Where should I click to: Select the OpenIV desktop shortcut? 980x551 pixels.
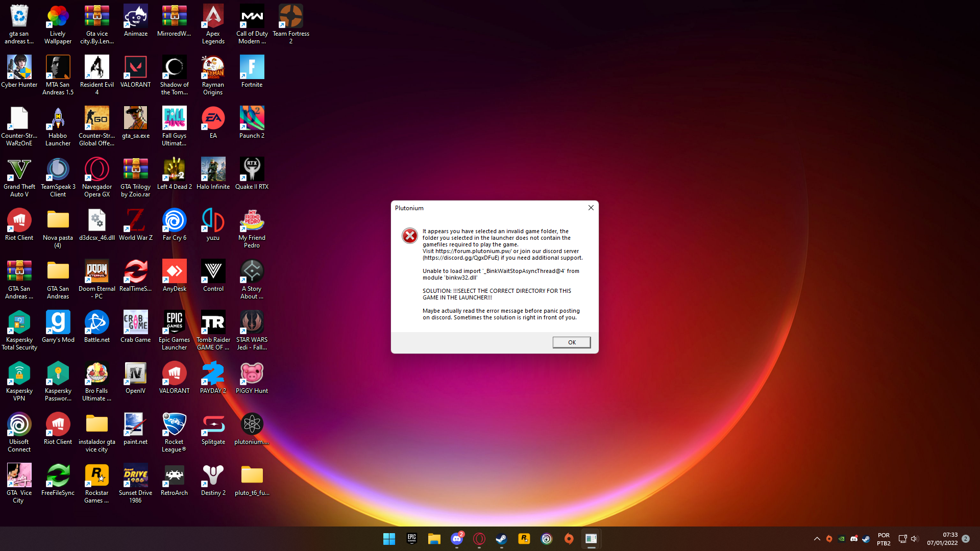pyautogui.click(x=136, y=378)
